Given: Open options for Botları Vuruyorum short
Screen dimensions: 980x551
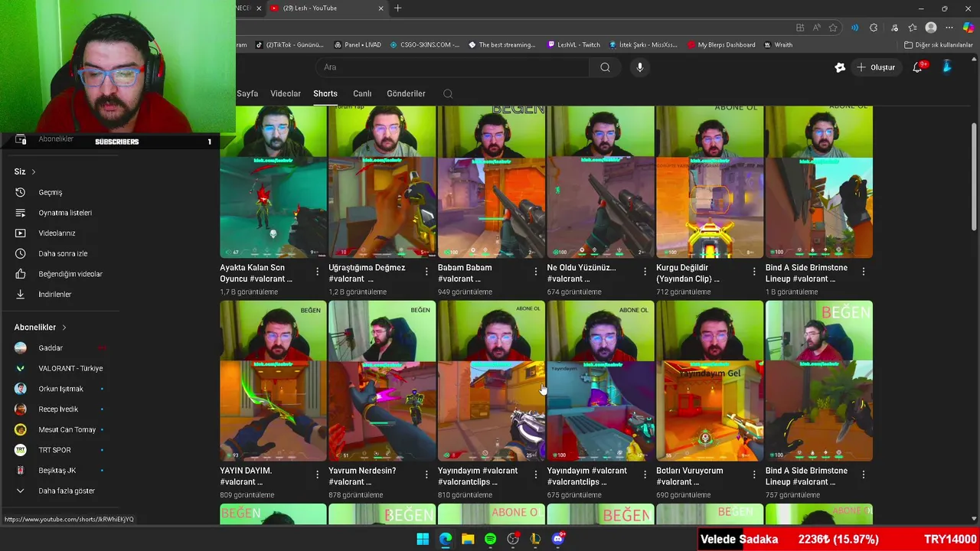Looking at the screenshot, I should [754, 474].
